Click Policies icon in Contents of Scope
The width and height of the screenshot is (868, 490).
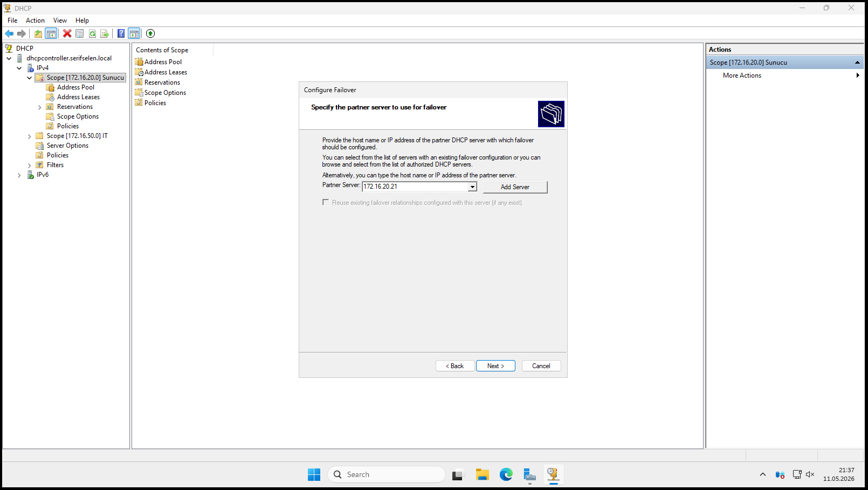coord(139,103)
